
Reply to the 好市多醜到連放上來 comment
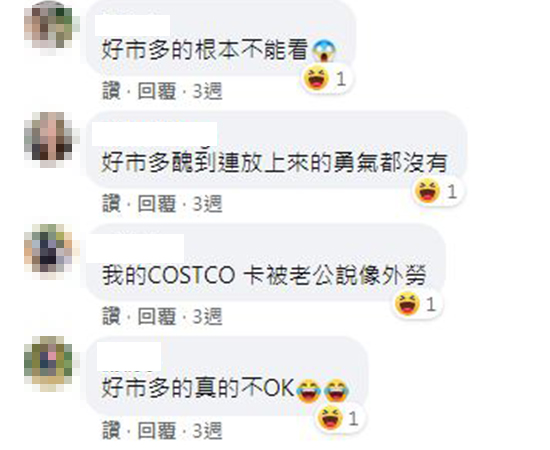(156, 204)
